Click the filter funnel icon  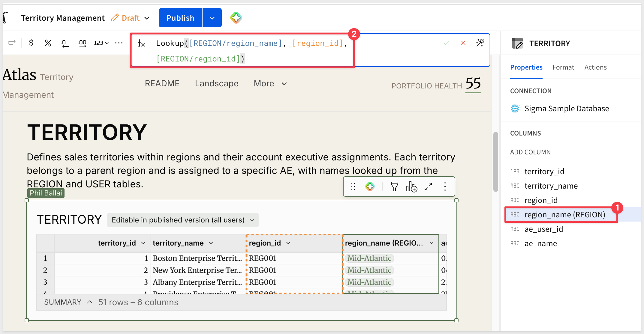coord(394,186)
